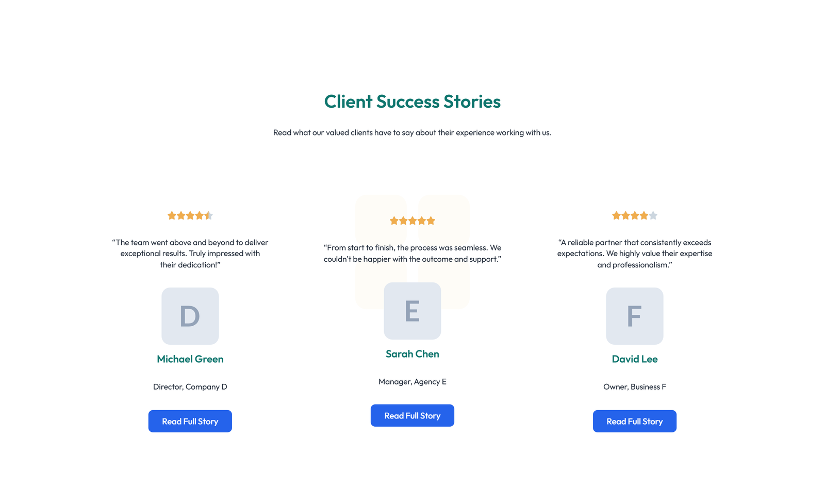Select the name Michael Green
The height and width of the screenshot is (504, 825).
(x=190, y=359)
